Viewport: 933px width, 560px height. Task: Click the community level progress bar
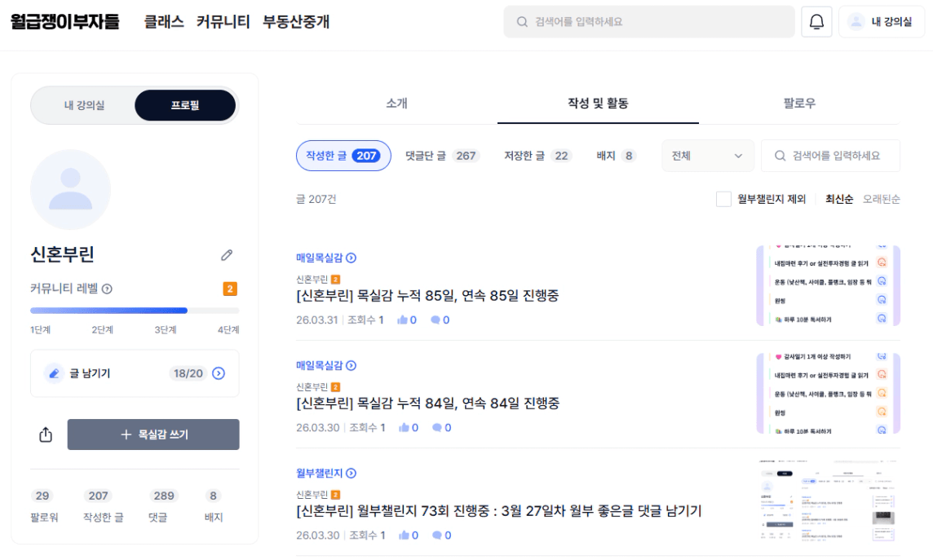(135, 311)
